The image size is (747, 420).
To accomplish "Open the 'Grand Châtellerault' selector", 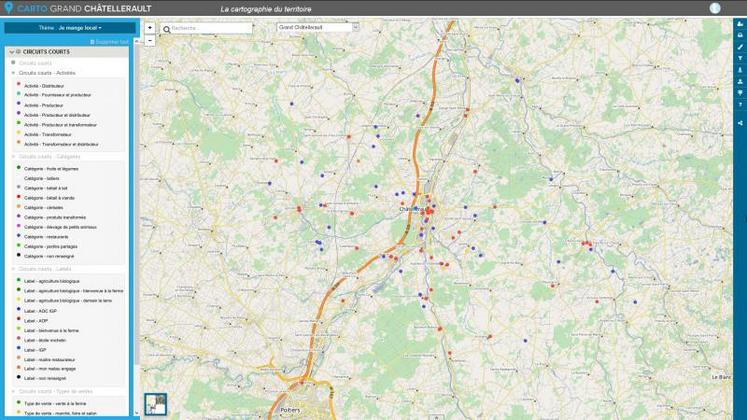I will pos(315,28).
